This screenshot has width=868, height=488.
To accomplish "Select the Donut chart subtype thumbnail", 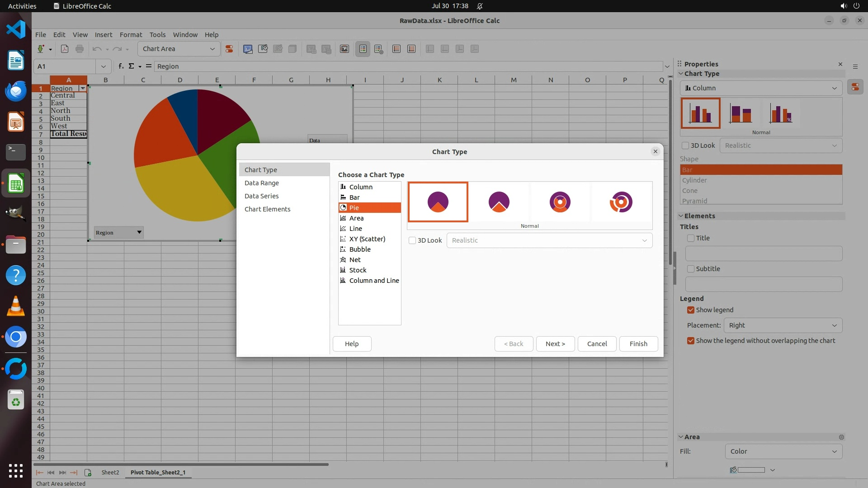I will point(560,202).
